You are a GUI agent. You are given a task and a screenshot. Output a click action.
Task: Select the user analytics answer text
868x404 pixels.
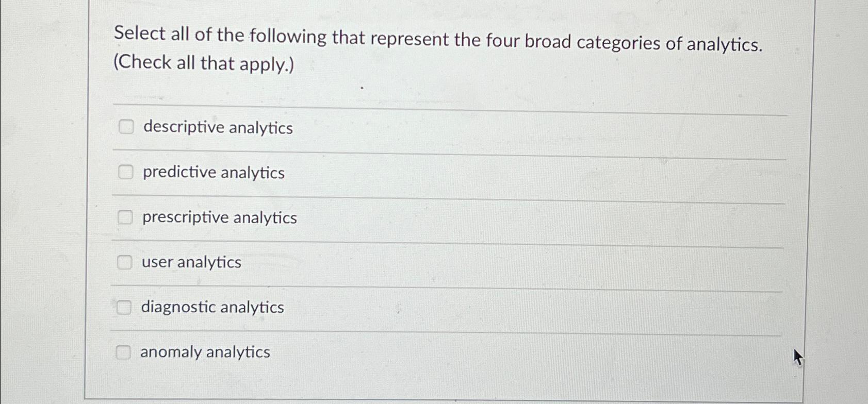pos(190,262)
